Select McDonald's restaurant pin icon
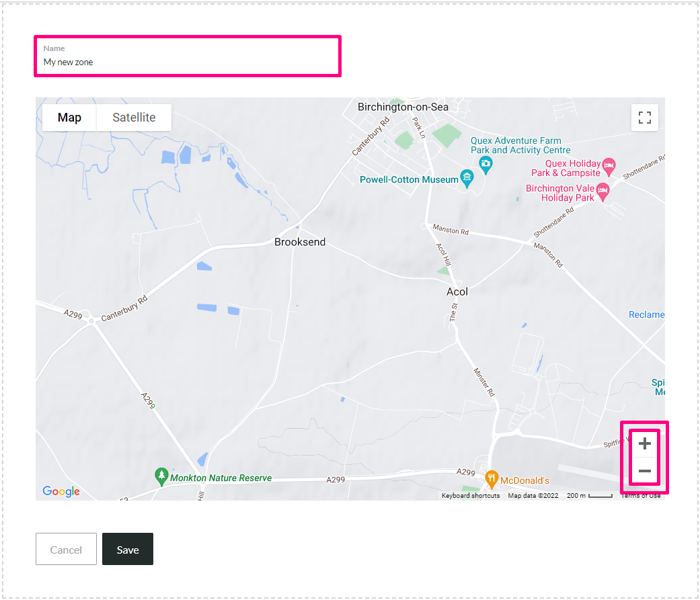 [491, 480]
